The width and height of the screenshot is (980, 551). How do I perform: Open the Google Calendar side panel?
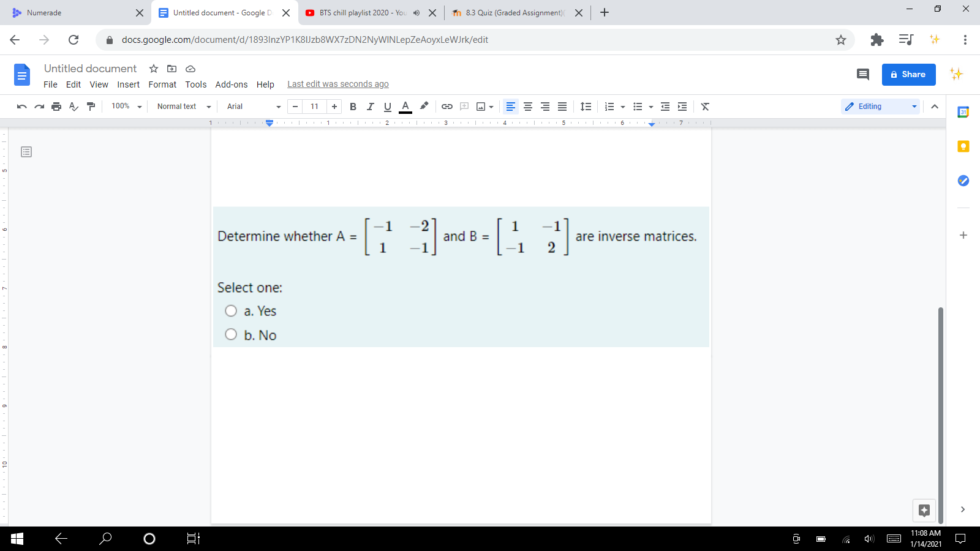(963, 113)
